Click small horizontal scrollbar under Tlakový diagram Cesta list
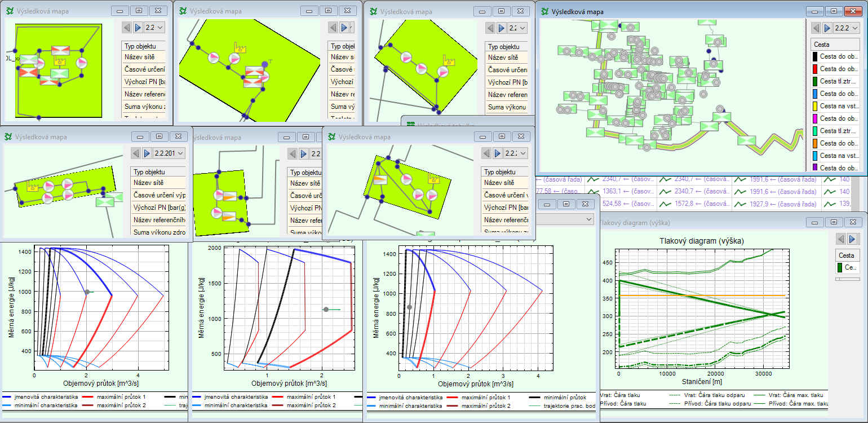Viewport: 868px width, 423px height. pyautogui.click(x=847, y=279)
